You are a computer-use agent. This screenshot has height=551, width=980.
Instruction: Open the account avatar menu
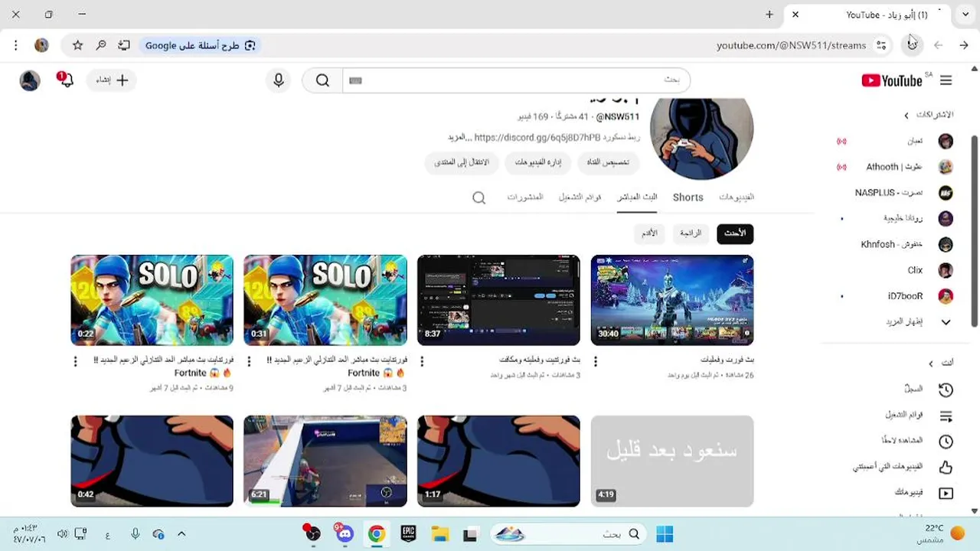[x=30, y=80]
